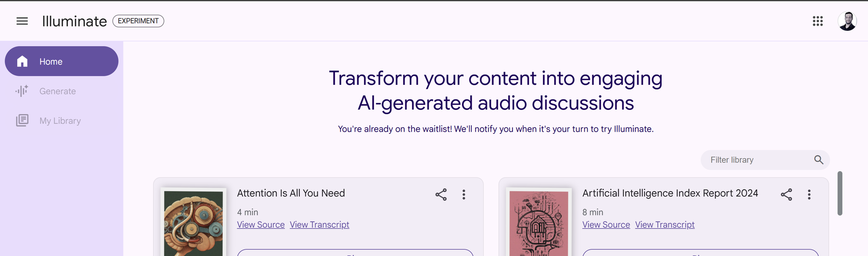The image size is (868, 256).
Task: Open the hamburger main menu
Action: [22, 21]
